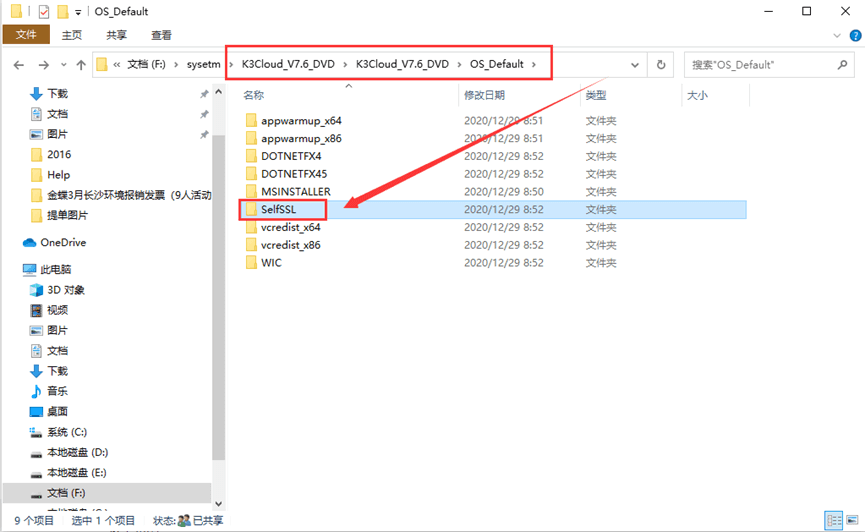Image resolution: width=865 pixels, height=532 pixels.
Task: Click the search magnifier icon
Action: coord(842,65)
